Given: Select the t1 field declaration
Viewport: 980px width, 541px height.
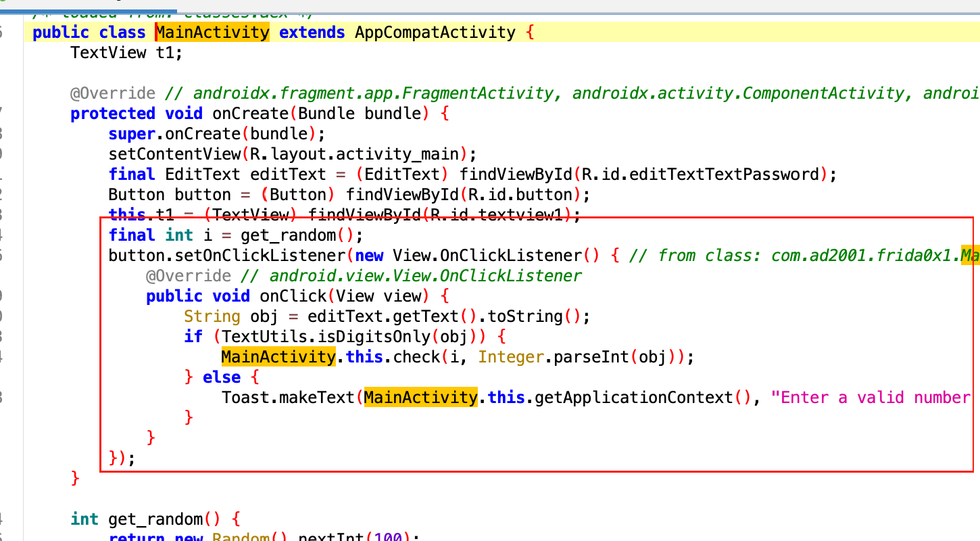Looking at the screenshot, I should point(164,53).
